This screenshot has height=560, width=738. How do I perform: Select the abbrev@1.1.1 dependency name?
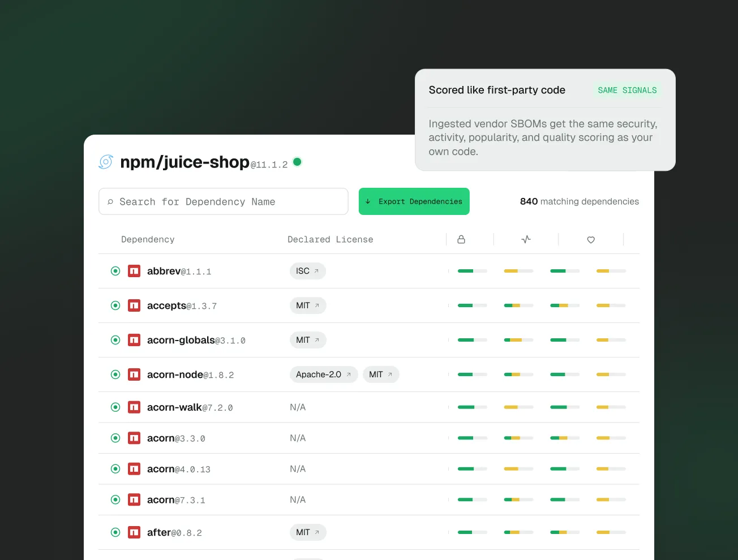click(x=179, y=272)
